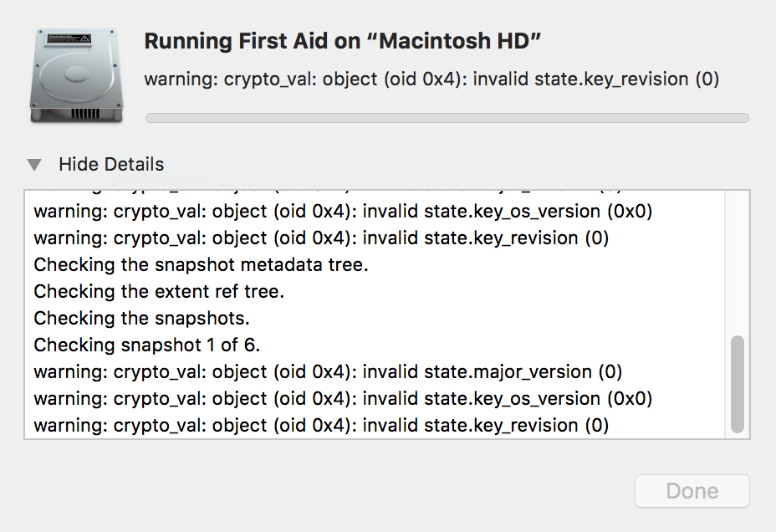This screenshot has height=532, width=776.
Task: Click the Macintosh HD hard drive icon
Action: click(78, 75)
